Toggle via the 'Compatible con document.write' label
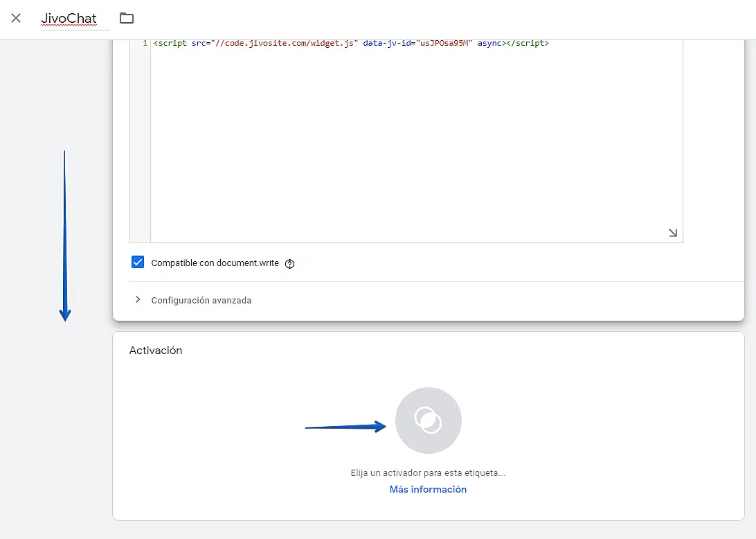 click(215, 263)
